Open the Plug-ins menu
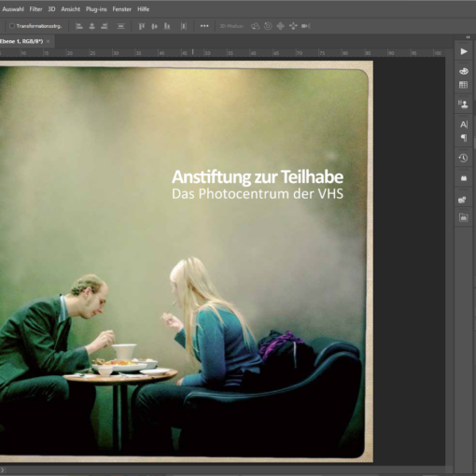Screen dimensions: 476x476 tap(96, 9)
